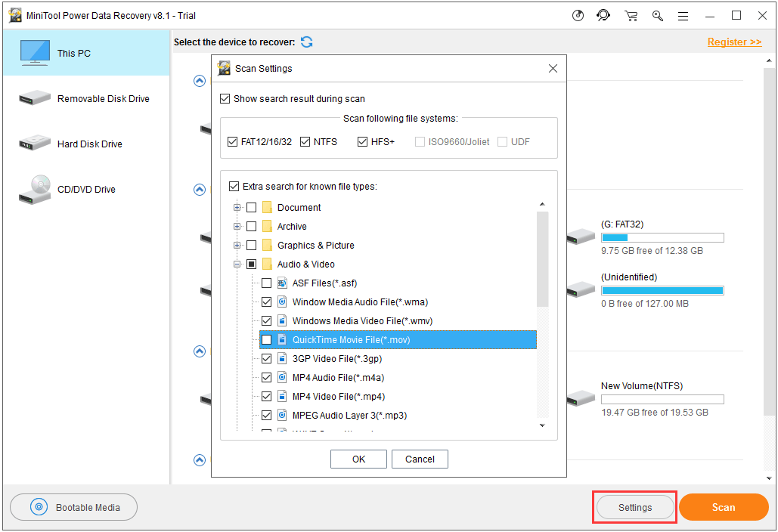Click the Register link
The height and width of the screenshot is (532, 778).
[733, 42]
